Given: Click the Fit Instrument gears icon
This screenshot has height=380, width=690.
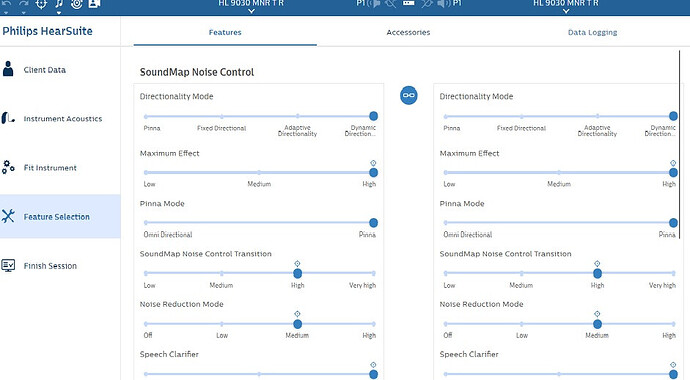Looking at the screenshot, I should pyautogui.click(x=8, y=167).
